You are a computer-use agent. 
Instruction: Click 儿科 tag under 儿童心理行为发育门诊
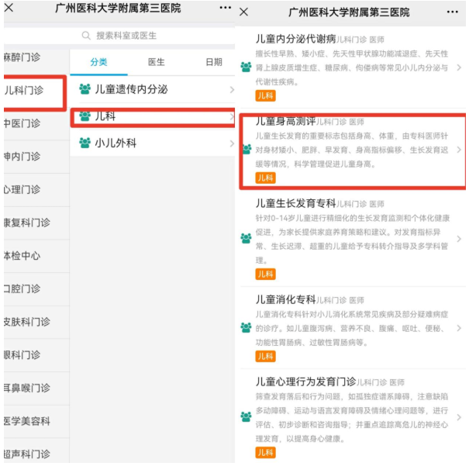click(x=265, y=453)
